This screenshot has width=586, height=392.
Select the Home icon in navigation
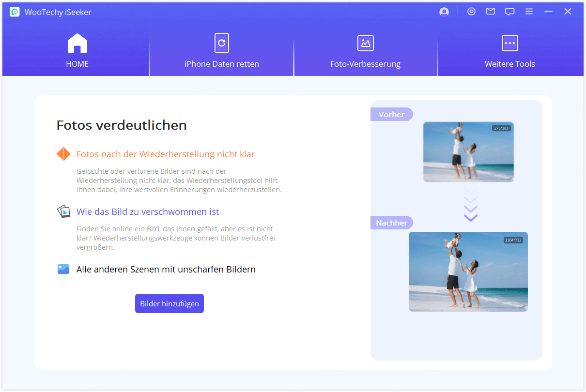[x=77, y=43]
